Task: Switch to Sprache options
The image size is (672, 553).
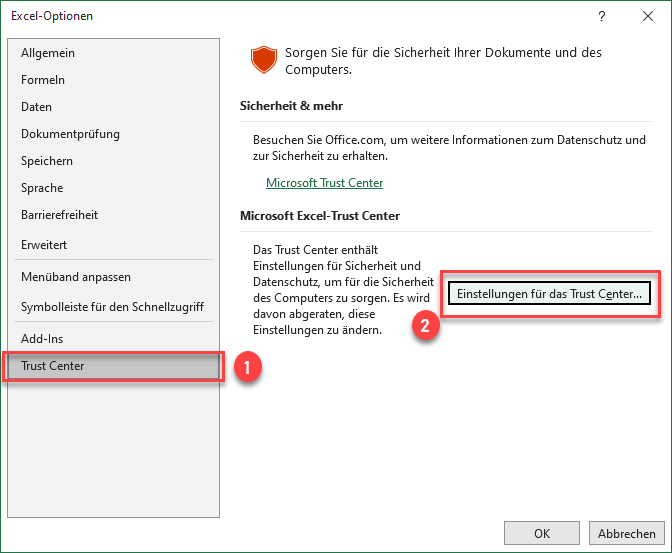Action: (114, 188)
